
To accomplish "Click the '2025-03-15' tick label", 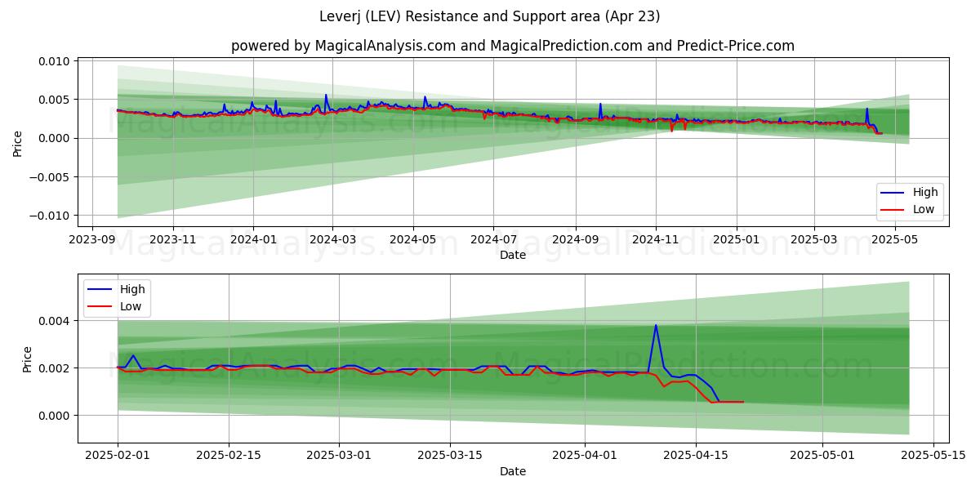I will pos(451,455).
